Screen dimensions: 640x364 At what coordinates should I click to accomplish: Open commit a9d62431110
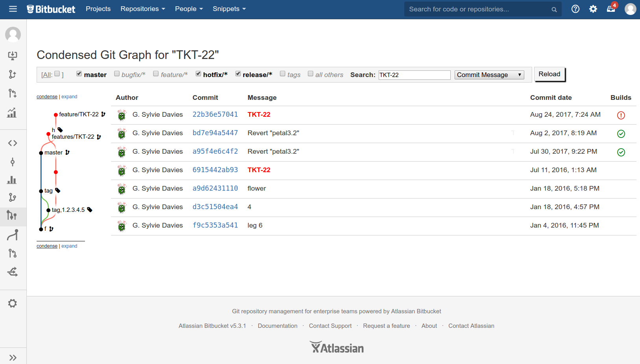pos(215,188)
